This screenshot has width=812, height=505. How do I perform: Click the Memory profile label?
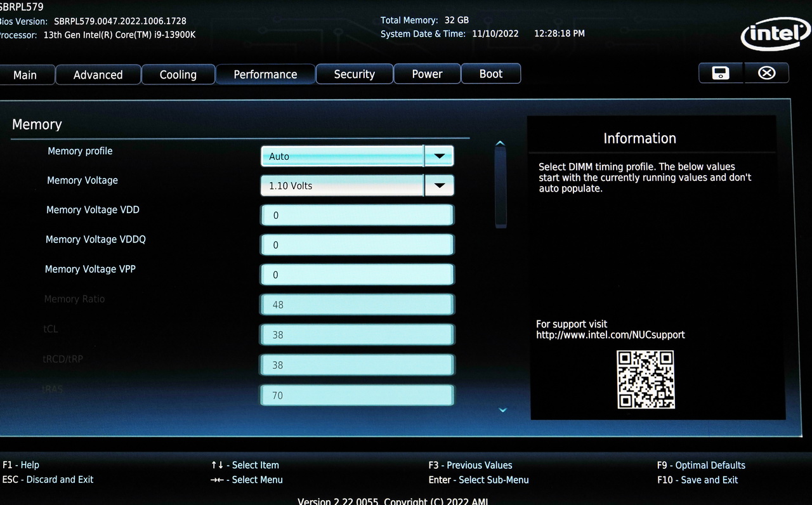click(x=80, y=151)
